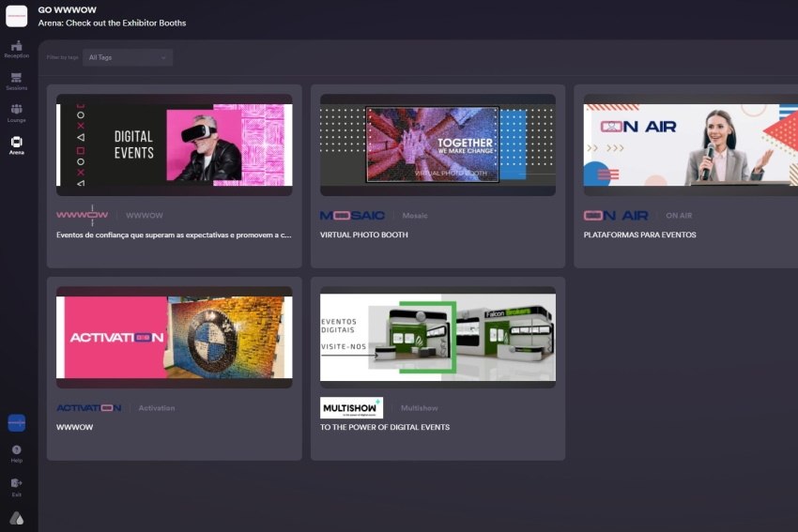The image size is (798, 532).
Task: Click PLATAFORMAS PARA EVENTOS title
Action: pos(639,235)
